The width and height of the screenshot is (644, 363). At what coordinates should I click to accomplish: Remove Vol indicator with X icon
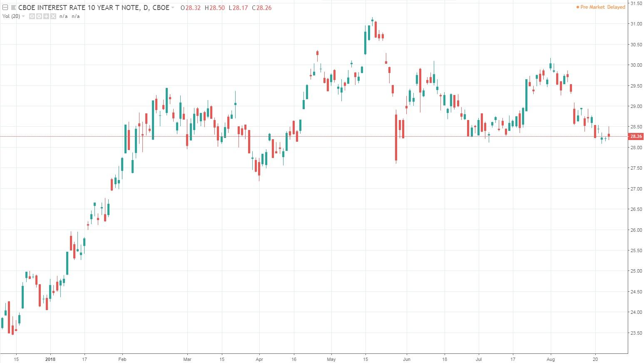click(x=53, y=16)
